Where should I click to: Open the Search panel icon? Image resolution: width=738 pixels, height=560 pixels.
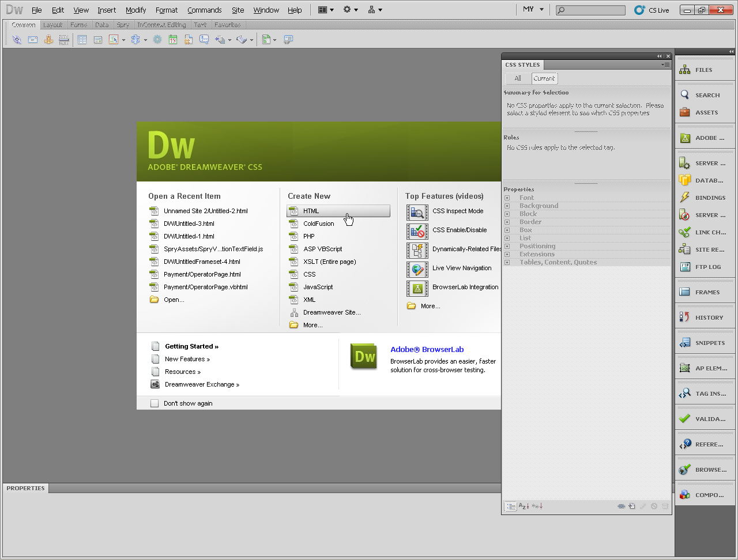pyautogui.click(x=685, y=95)
